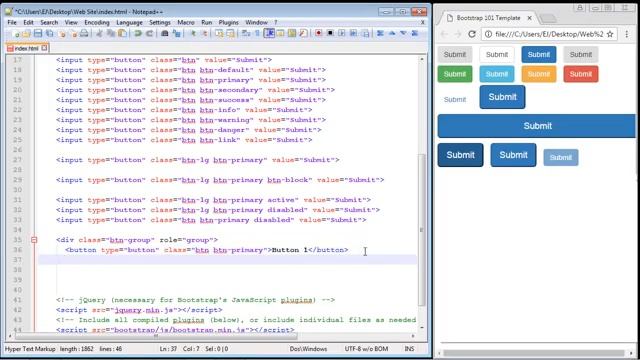Toggle synchronized horizontal scrolling icon
640x360 pixels.
click(x=231, y=33)
